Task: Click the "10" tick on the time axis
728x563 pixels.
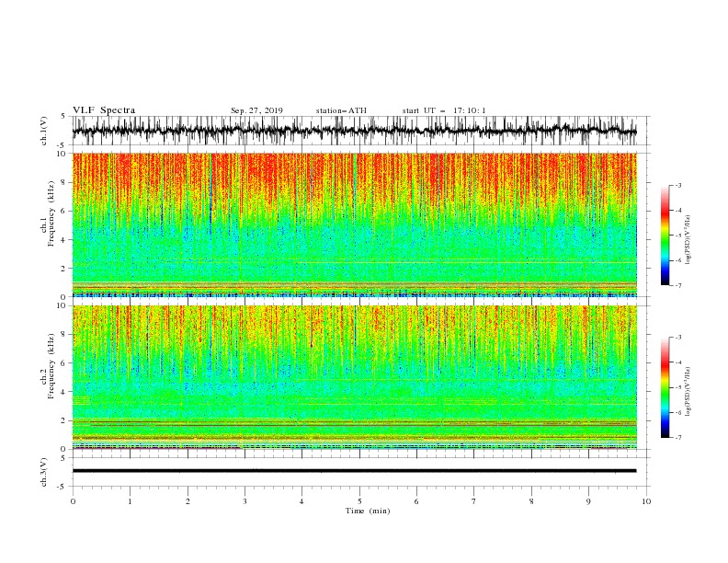Action: [x=646, y=501]
